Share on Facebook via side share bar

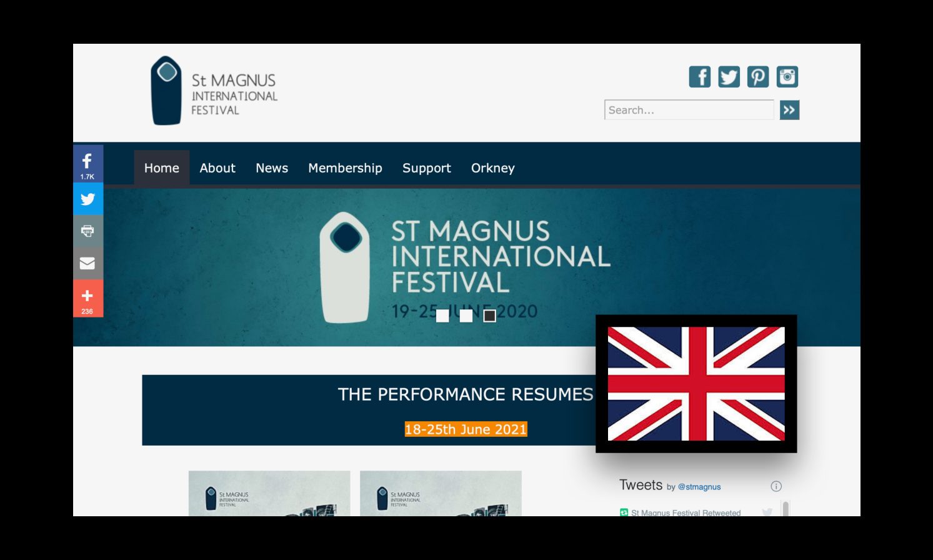coord(87,164)
